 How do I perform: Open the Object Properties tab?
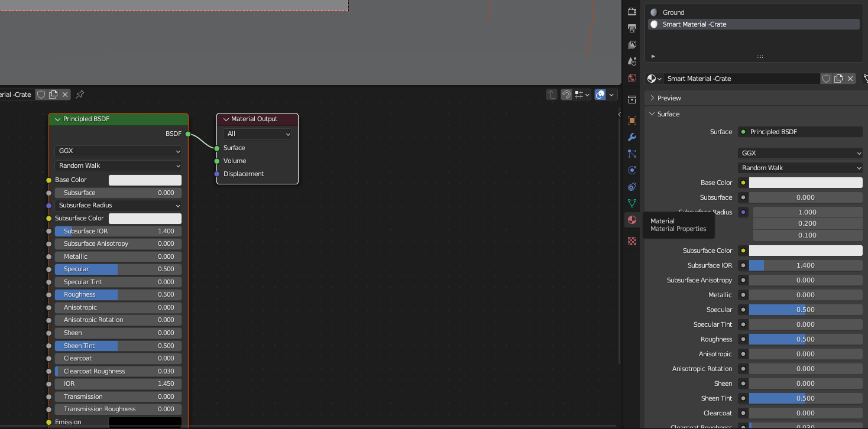[x=632, y=121]
